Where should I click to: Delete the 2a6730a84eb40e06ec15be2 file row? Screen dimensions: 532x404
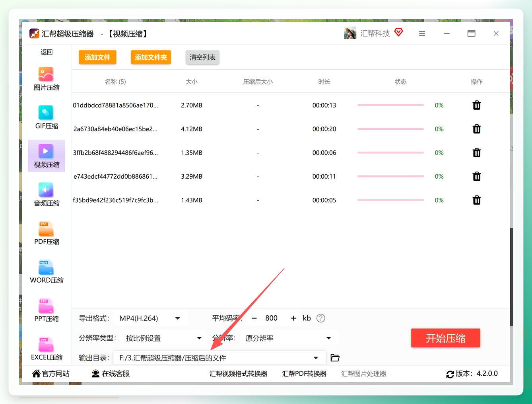(x=477, y=129)
